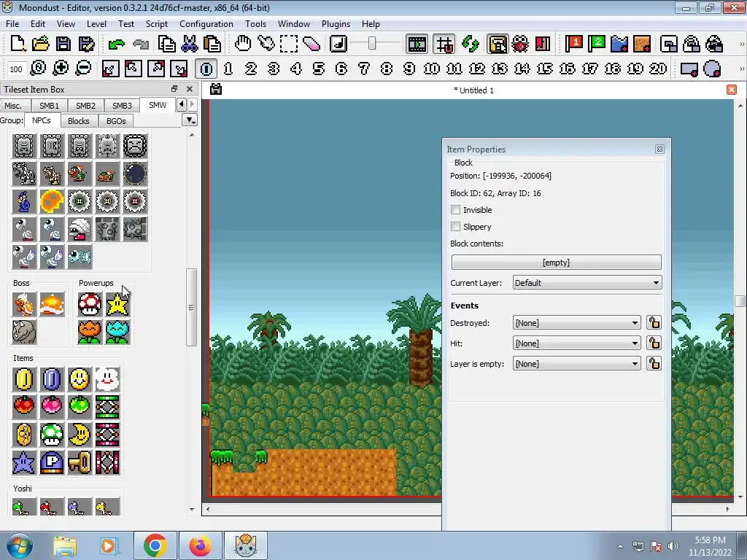Screen dimensions: 747x560
Task: Select the red Super Mushroom powerup
Action: (x=90, y=304)
